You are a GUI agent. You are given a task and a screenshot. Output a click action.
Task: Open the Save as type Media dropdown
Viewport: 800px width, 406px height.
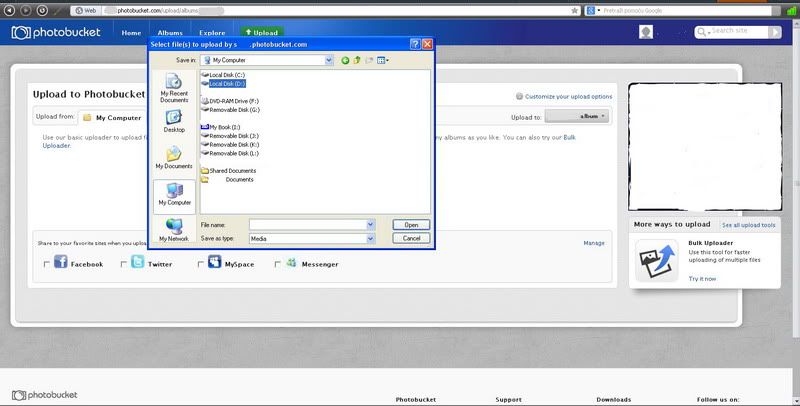coord(371,238)
